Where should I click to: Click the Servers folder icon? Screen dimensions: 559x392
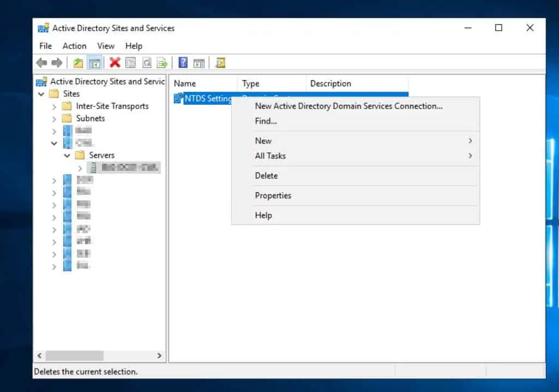pyautogui.click(x=80, y=155)
